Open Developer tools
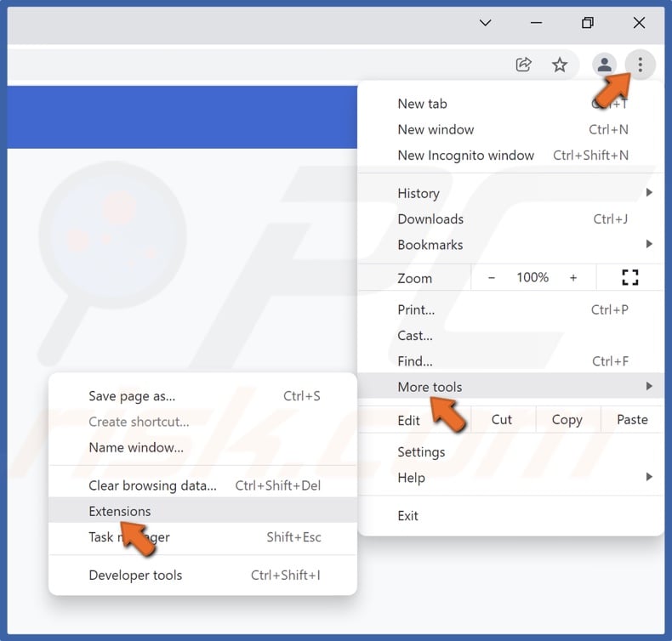Screen dimensions: 672x641 coord(202,575)
